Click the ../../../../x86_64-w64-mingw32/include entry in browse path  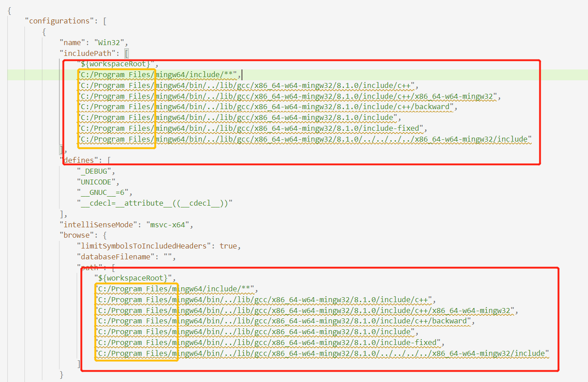pyautogui.click(x=322, y=353)
